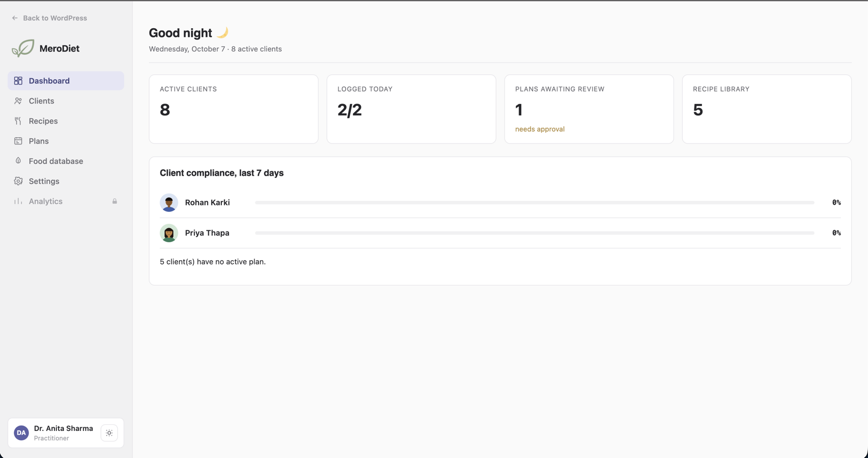Open the Recipe Library card
The width and height of the screenshot is (868, 458).
tap(767, 109)
